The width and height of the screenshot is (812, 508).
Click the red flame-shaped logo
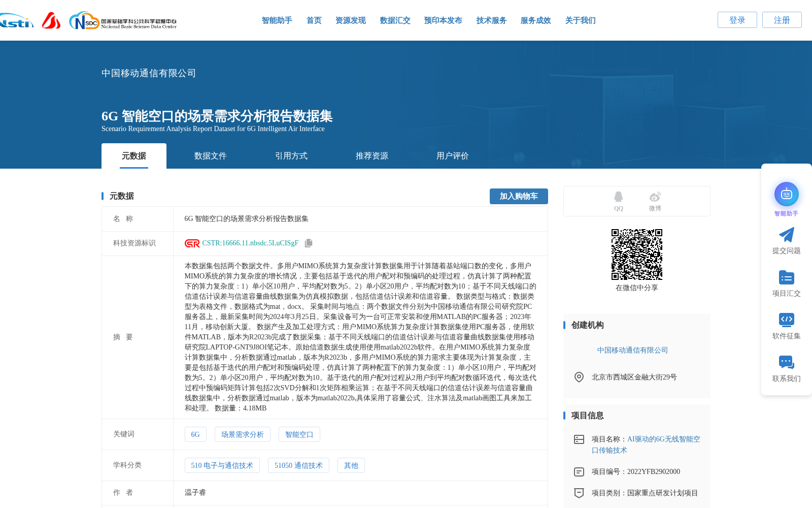[51, 20]
